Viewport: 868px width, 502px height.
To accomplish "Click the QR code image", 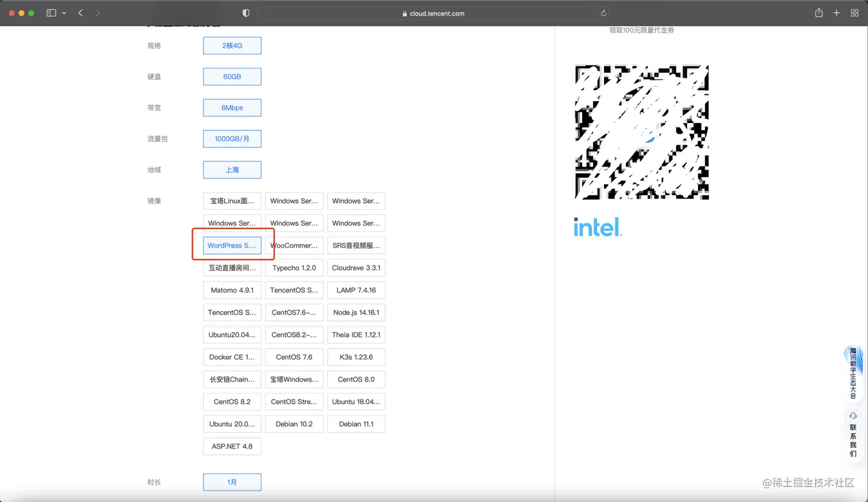I will [642, 132].
